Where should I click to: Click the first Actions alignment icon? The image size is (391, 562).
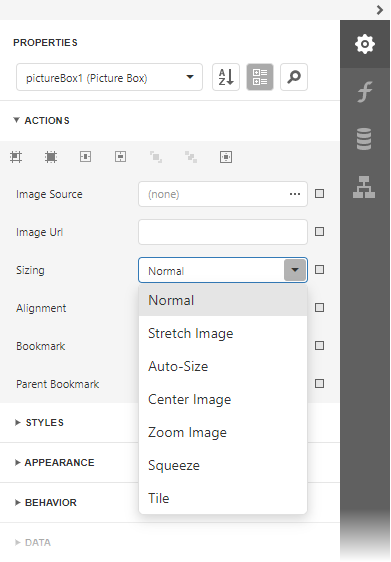[x=16, y=157]
